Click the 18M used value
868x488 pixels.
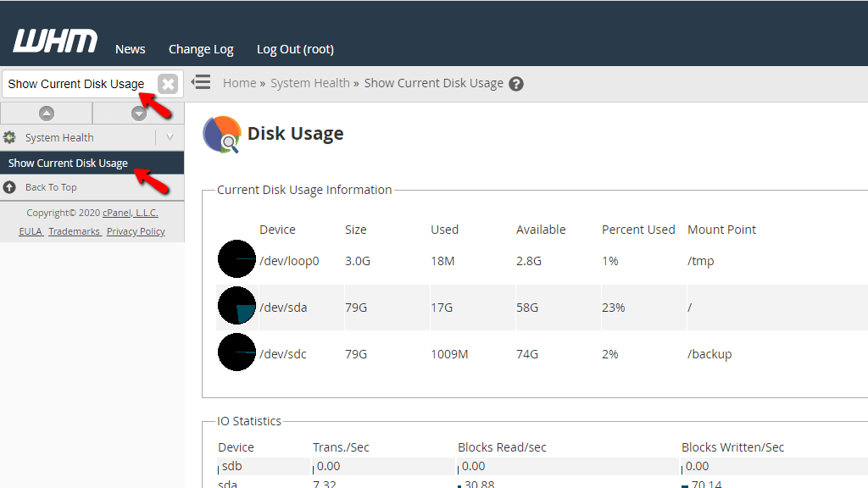(442, 261)
